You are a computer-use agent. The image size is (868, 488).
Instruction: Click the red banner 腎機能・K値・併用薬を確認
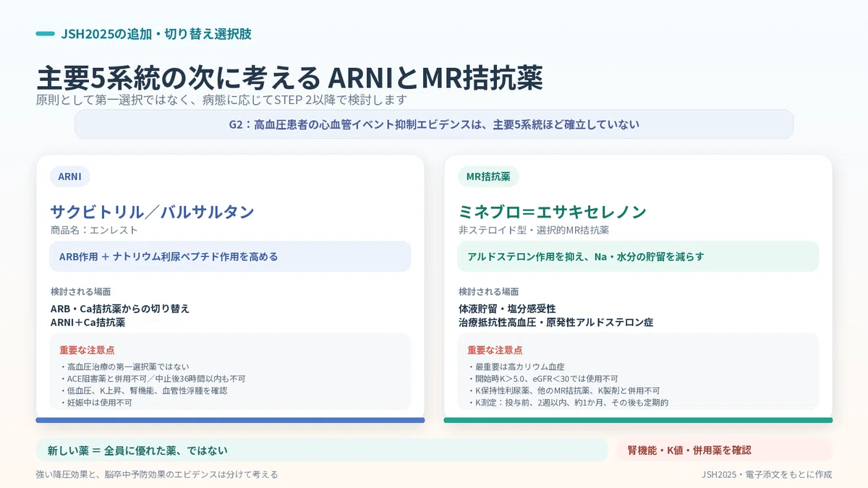pyautogui.click(x=724, y=450)
